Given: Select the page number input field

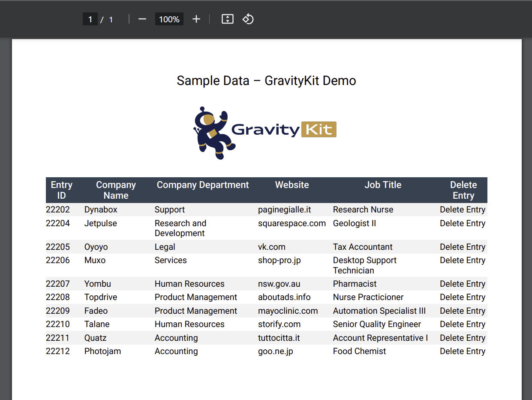Looking at the screenshot, I should (x=90, y=19).
